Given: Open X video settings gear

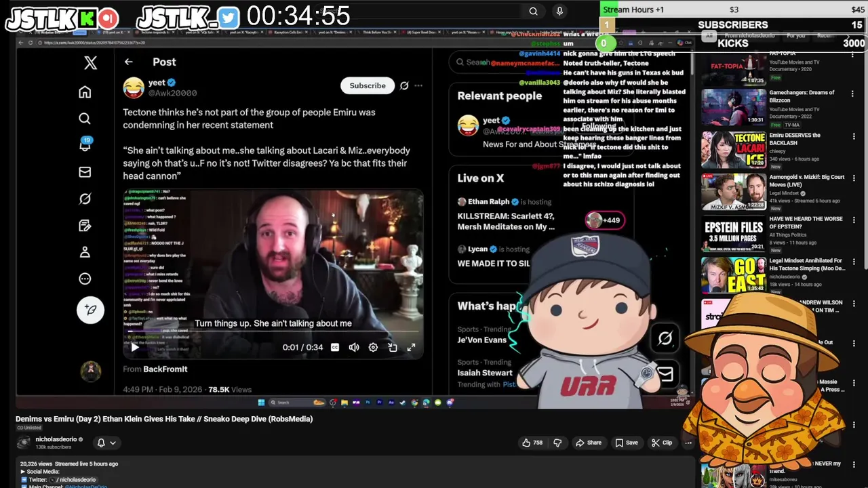Looking at the screenshot, I should (373, 347).
